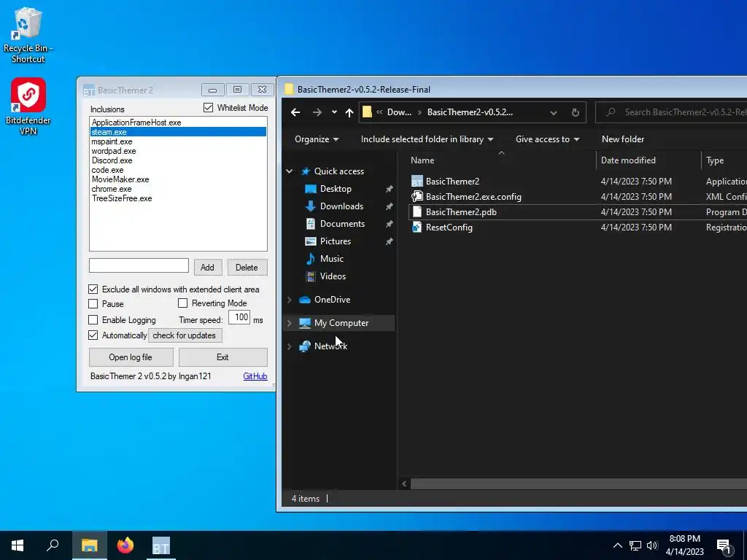Click the Music note icon in sidebar
747x560 pixels.
click(310, 259)
